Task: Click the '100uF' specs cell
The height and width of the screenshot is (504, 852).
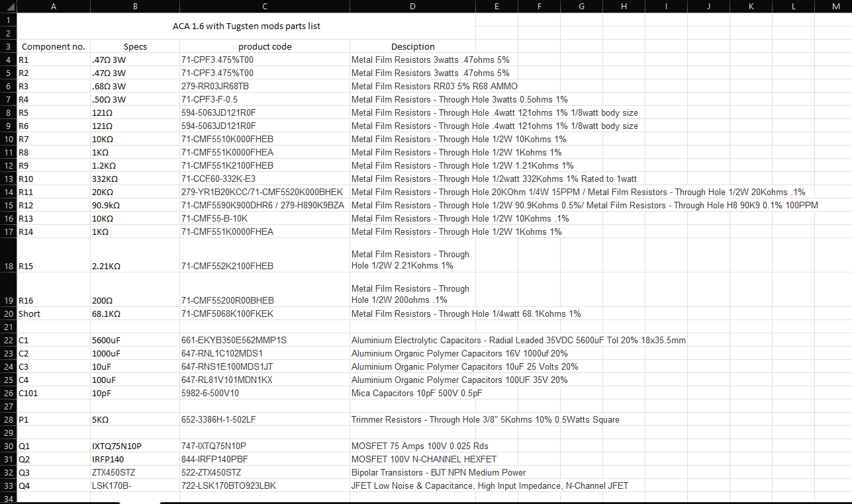Action: [x=135, y=380]
